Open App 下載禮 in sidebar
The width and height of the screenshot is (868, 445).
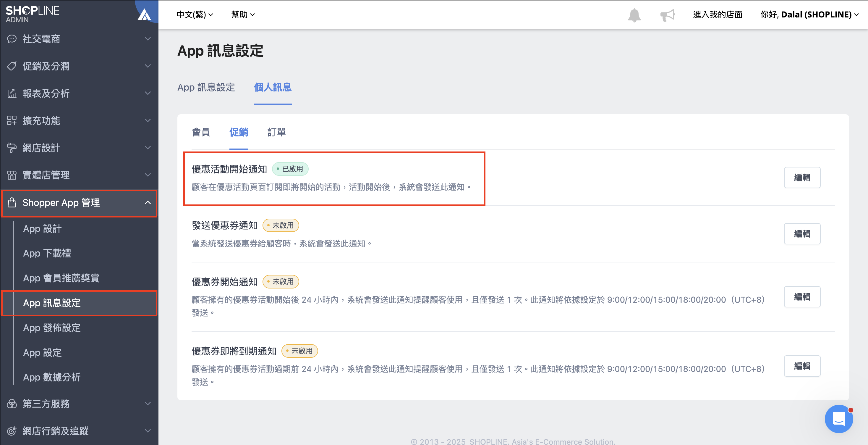(x=47, y=253)
